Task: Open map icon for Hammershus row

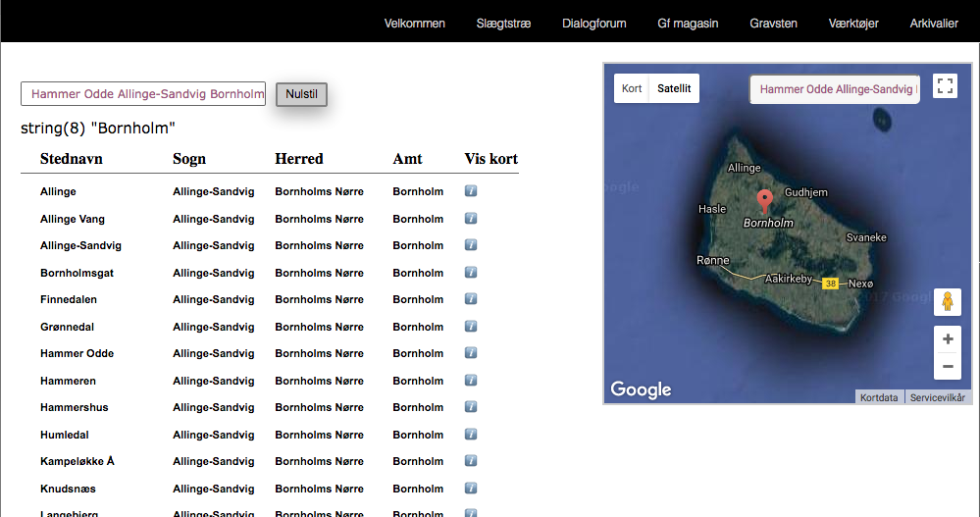Action: 471,407
